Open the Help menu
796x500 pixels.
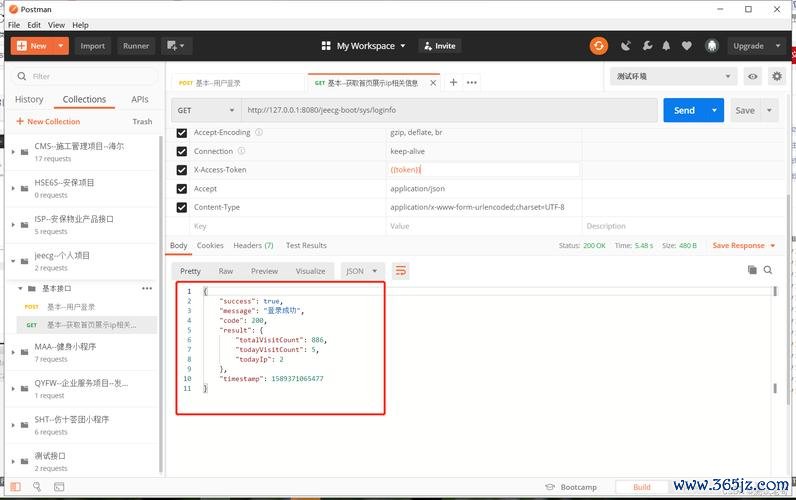(80, 25)
